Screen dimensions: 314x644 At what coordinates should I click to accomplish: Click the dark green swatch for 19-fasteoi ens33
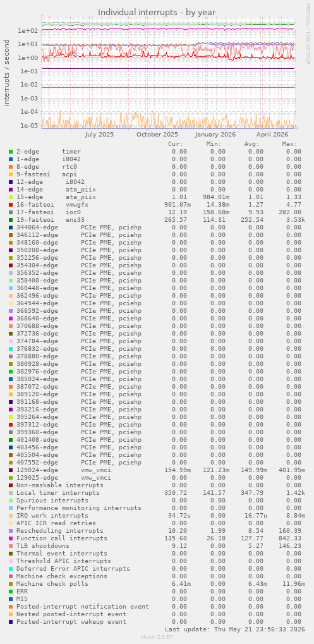pyautogui.click(x=11, y=220)
